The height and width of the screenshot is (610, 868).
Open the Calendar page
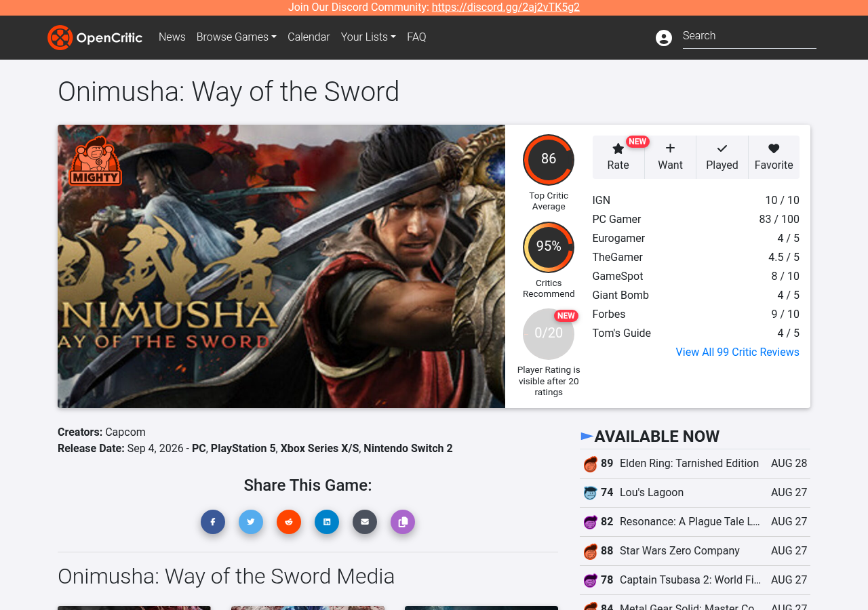[x=309, y=37]
